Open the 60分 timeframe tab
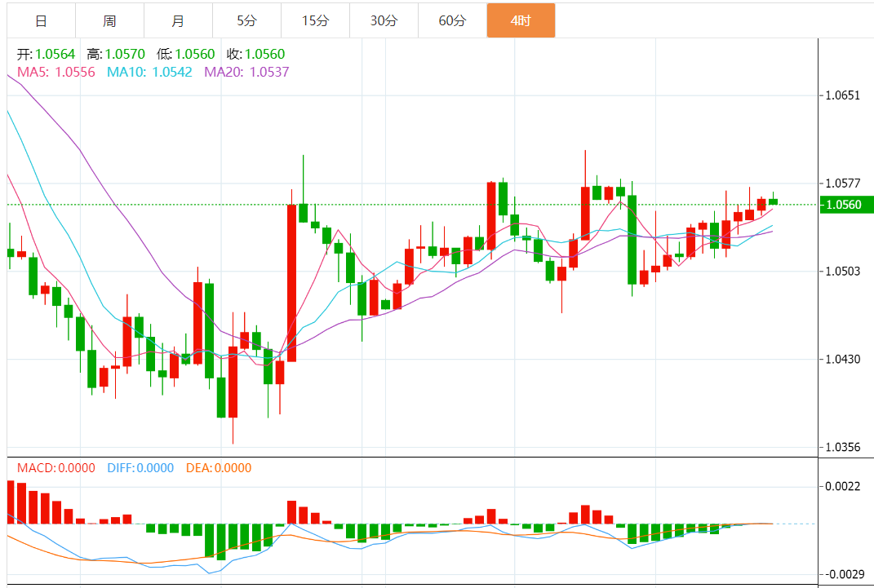This screenshot has height=588, width=874. pyautogui.click(x=453, y=20)
